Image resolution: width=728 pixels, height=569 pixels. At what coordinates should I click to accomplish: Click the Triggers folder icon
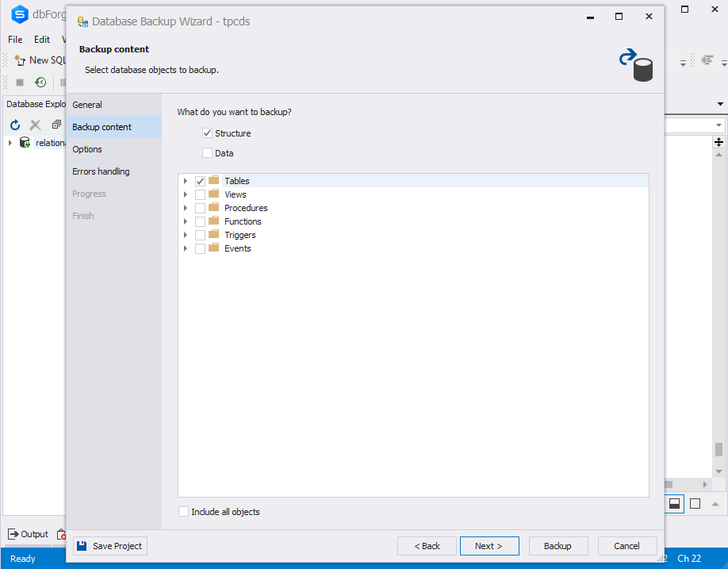(x=213, y=234)
